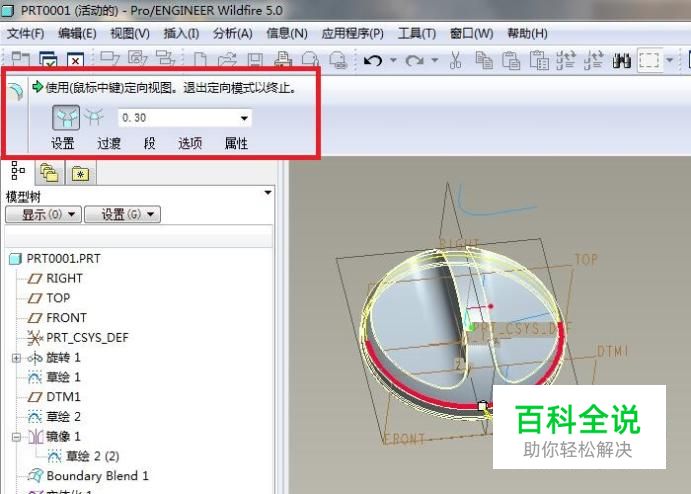Open the 设置(G) dropdown button
Screen dimensions: 691x494
pos(123,215)
